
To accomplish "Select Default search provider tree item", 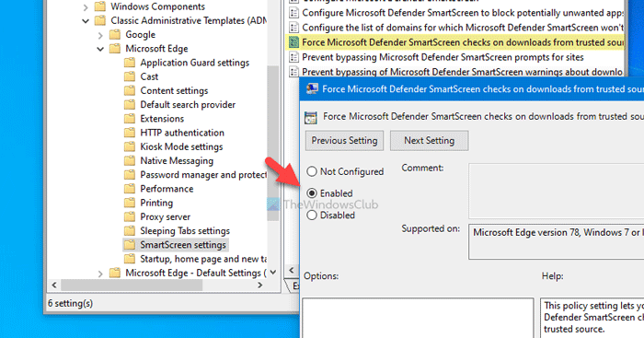I will click(188, 104).
